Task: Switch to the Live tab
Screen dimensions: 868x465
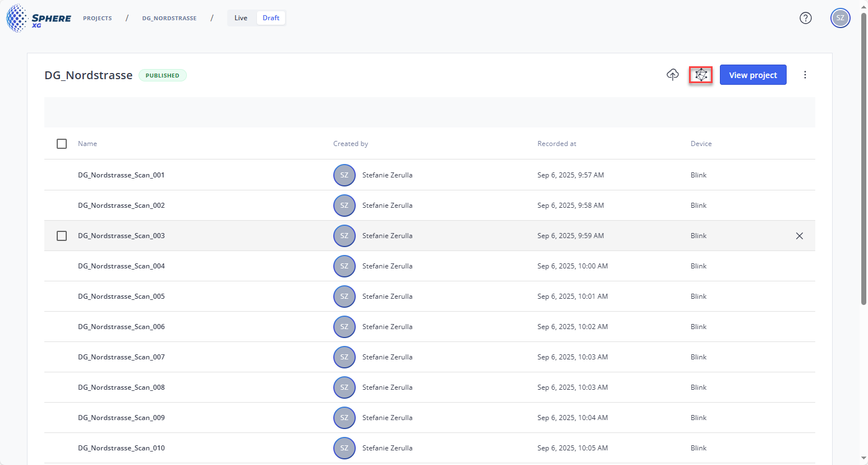Action: coord(241,18)
